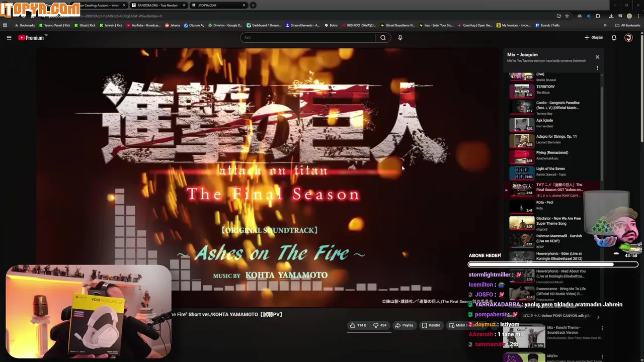Image resolution: width=644 pixels, height=362 pixels.
Task: Open the browser apps grid shortcut
Action: point(5,25)
